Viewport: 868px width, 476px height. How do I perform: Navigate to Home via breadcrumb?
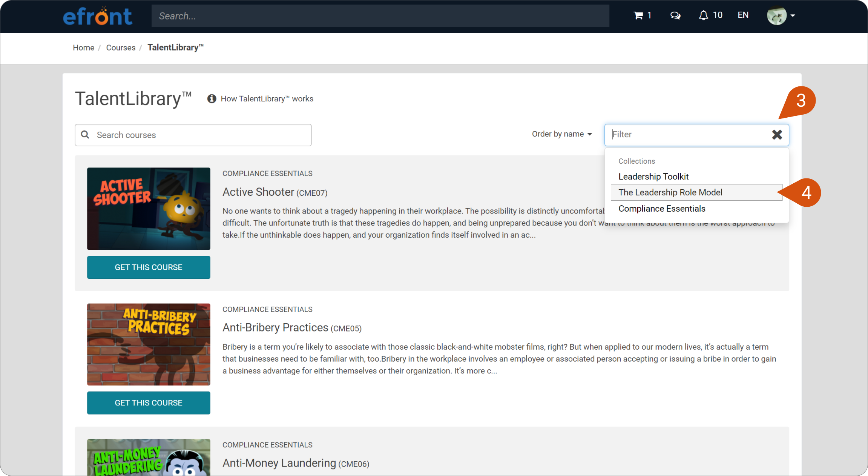coord(83,48)
